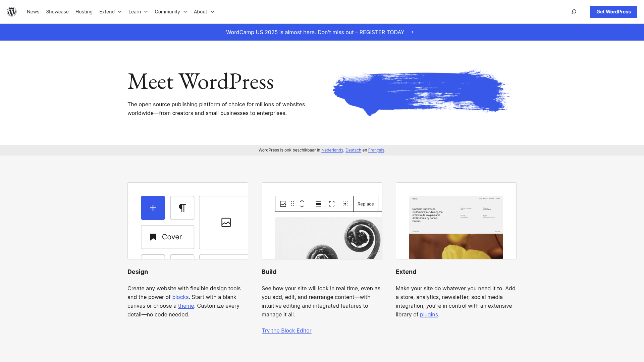
Task: Switch language via the Nederlands link
Action: pyautogui.click(x=332, y=150)
